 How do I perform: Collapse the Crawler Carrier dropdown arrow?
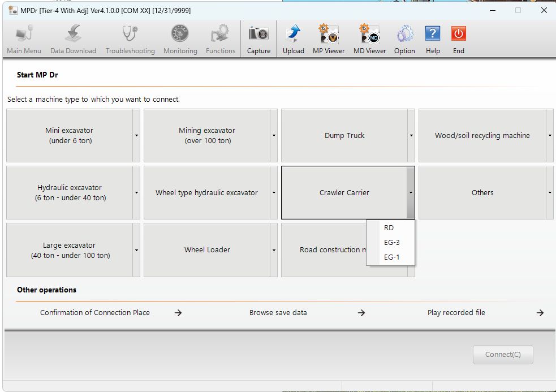pos(411,193)
